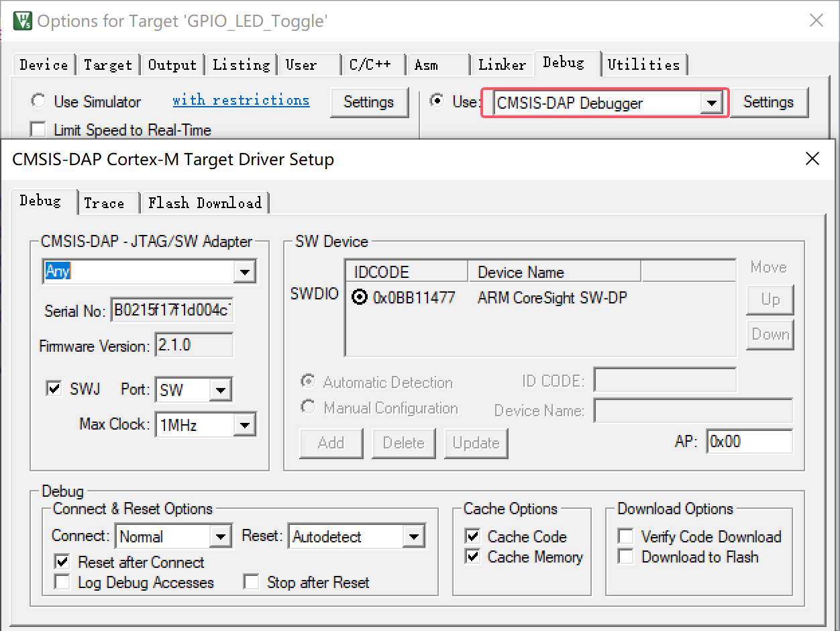Expand the Port SW dropdown

coord(220,390)
